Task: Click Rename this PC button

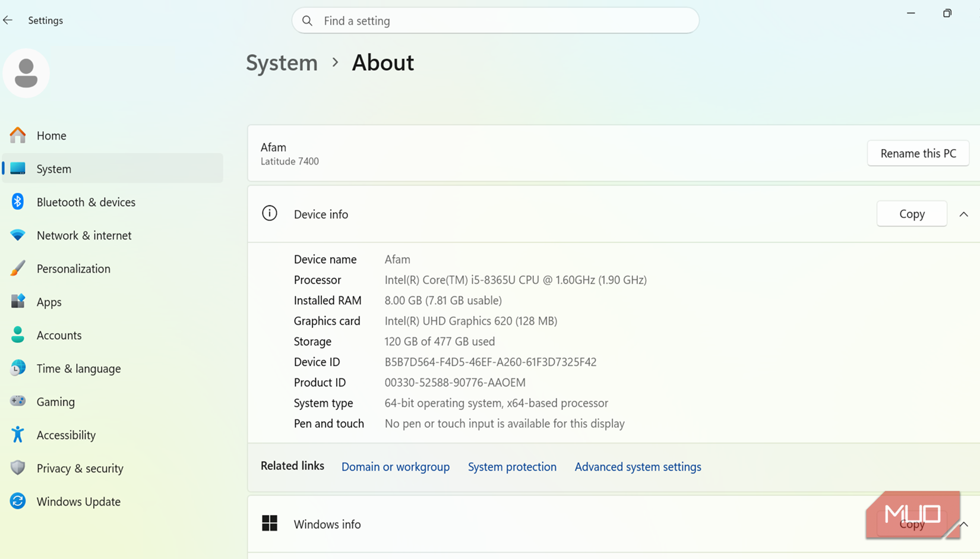Action: pyautogui.click(x=918, y=153)
